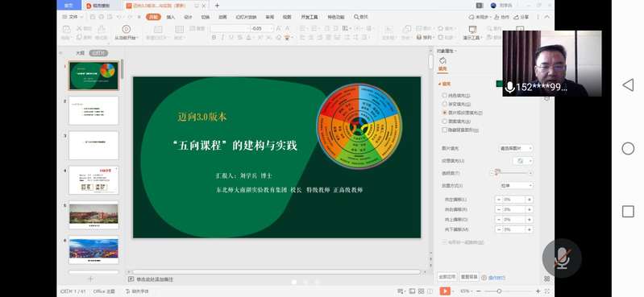The image size is (644, 297).
Task: Open the 设计 design ribbon tab
Action: click(x=188, y=17)
